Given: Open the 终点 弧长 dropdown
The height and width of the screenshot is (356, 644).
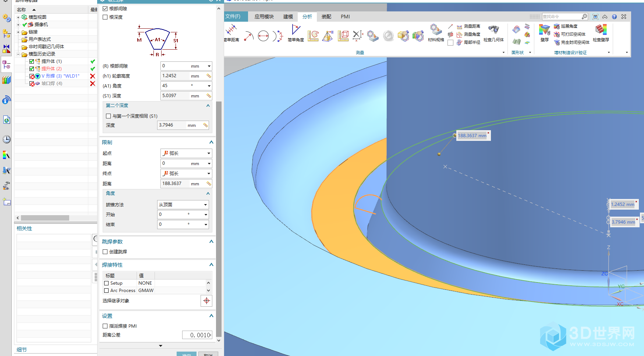Looking at the screenshot, I should (x=186, y=174).
